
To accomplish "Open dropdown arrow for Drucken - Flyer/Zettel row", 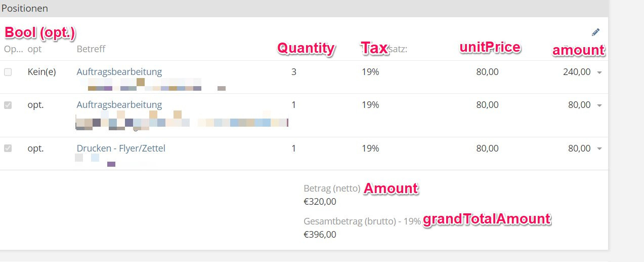I will point(599,149).
